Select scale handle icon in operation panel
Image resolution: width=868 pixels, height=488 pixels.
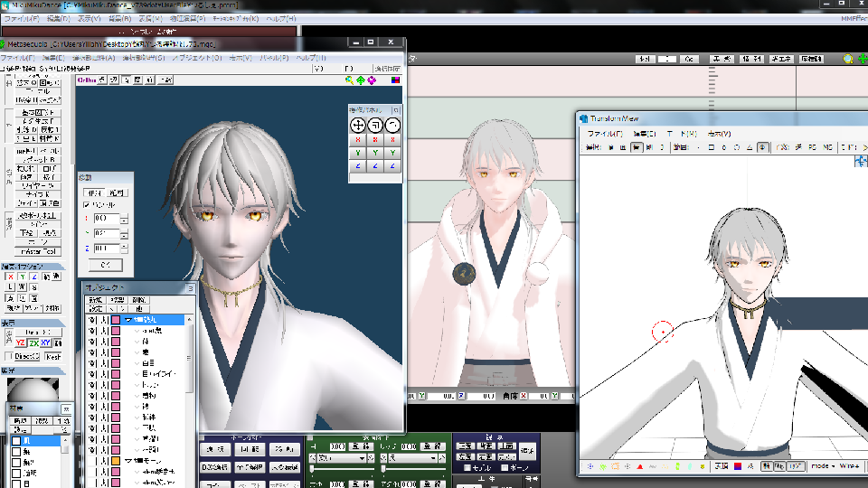[375, 125]
